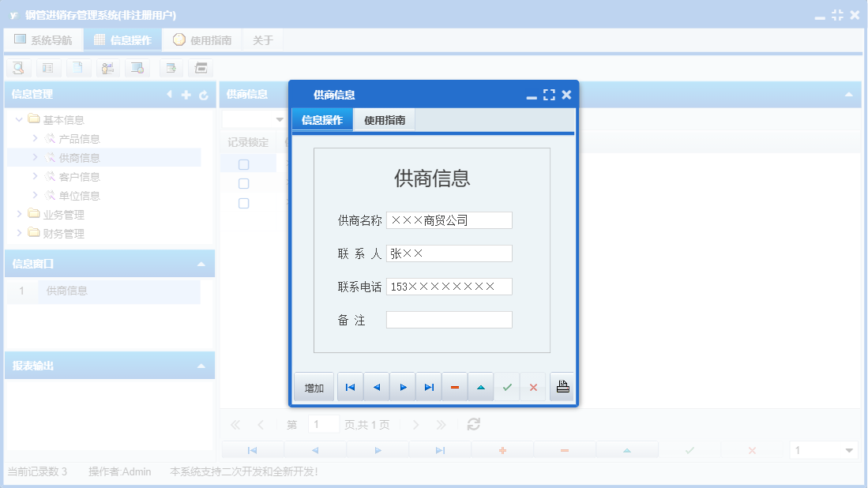Image resolution: width=868 pixels, height=488 pixels.
Task: Expand the 财务管理 tree folder
Action: pyautogui.click(x=17, y=233)
